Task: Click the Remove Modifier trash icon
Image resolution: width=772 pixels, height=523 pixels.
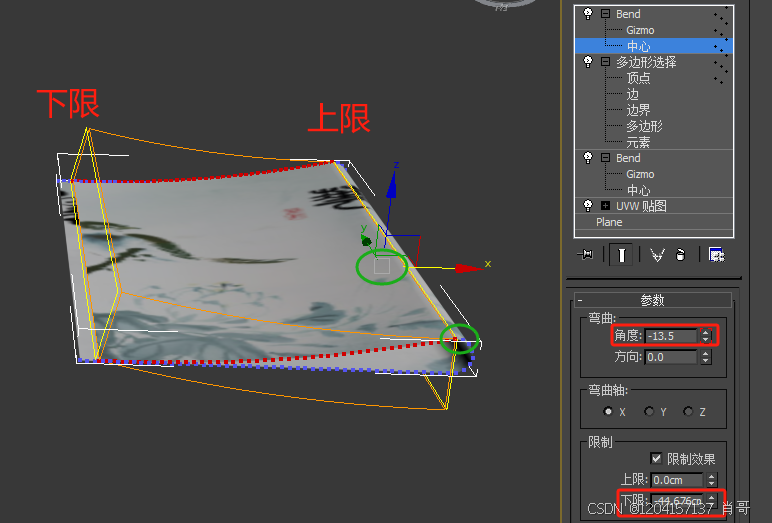Action: [x=680, y=255]
